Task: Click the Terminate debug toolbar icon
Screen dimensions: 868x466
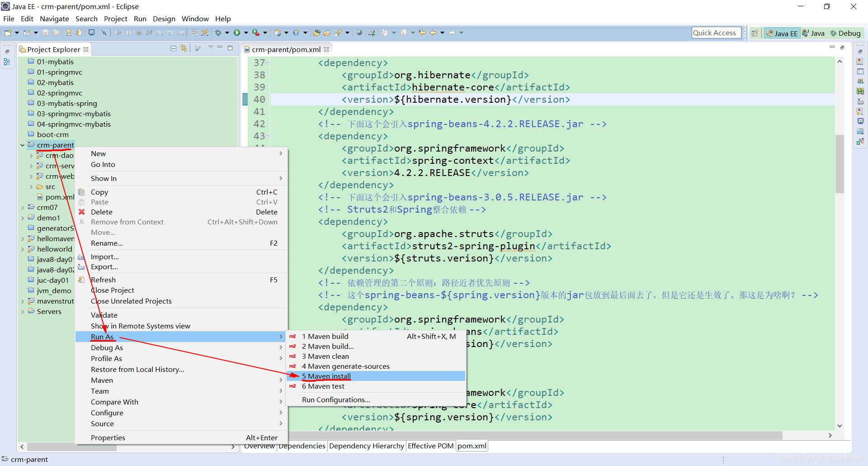Action: pos(139,33)
